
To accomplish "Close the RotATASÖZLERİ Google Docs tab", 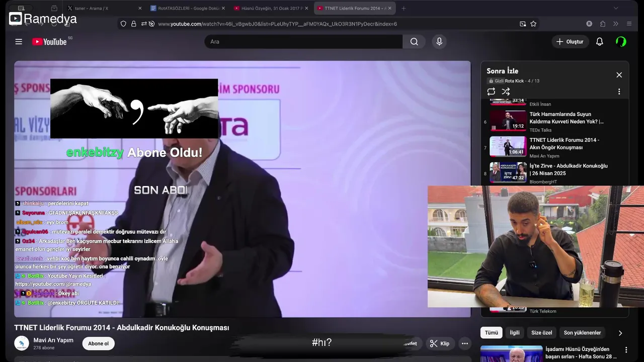I will pos(223,8).
